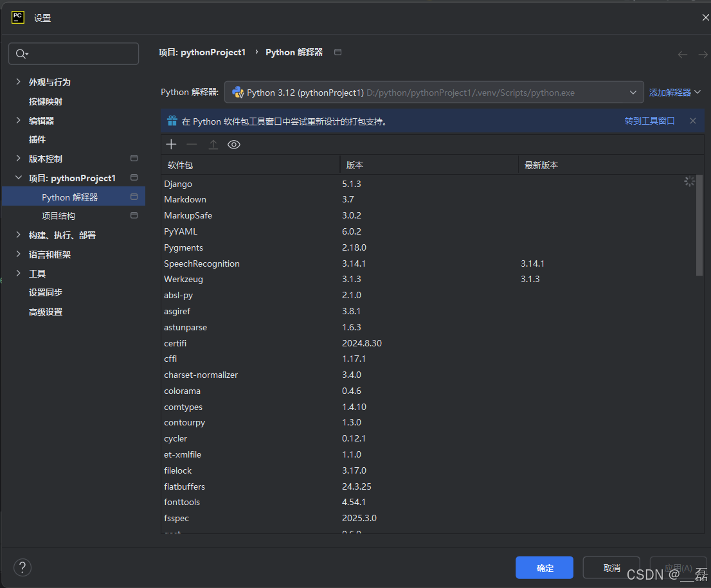
Task: Click the help question mark button
Action: click(x=22, y=567)
